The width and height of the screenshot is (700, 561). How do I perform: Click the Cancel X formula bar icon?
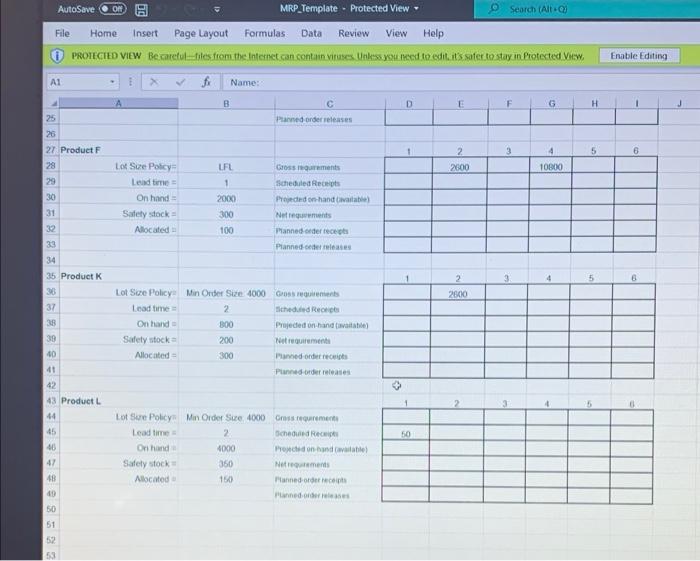[x=154, y=82]
